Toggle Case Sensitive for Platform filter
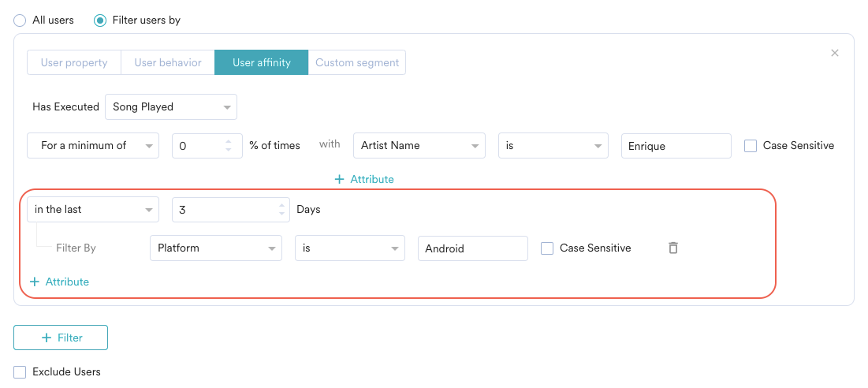The image size is (868, 388). (x=547, y=248)
